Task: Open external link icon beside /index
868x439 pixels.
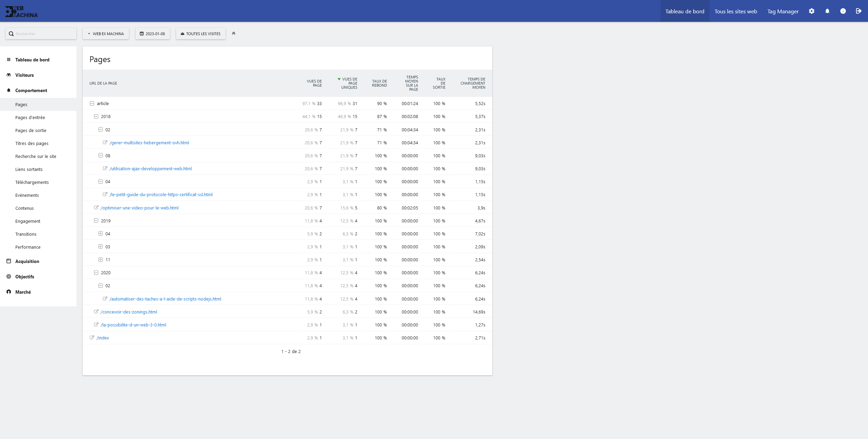Action: [x=92, y=338]
